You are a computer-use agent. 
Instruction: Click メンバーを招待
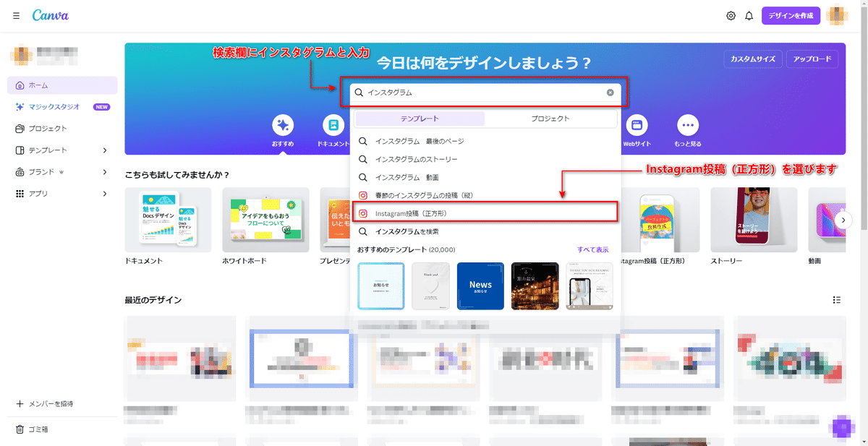pyautogui.click(x=45, y=403)
